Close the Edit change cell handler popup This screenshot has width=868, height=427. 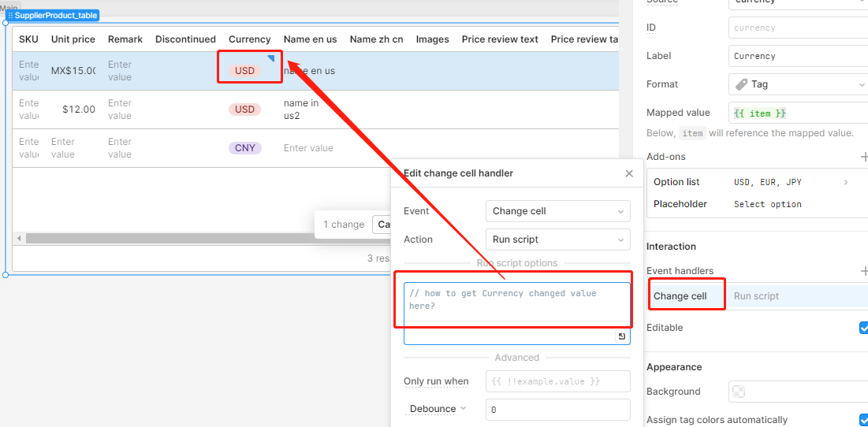pos(629,173)
